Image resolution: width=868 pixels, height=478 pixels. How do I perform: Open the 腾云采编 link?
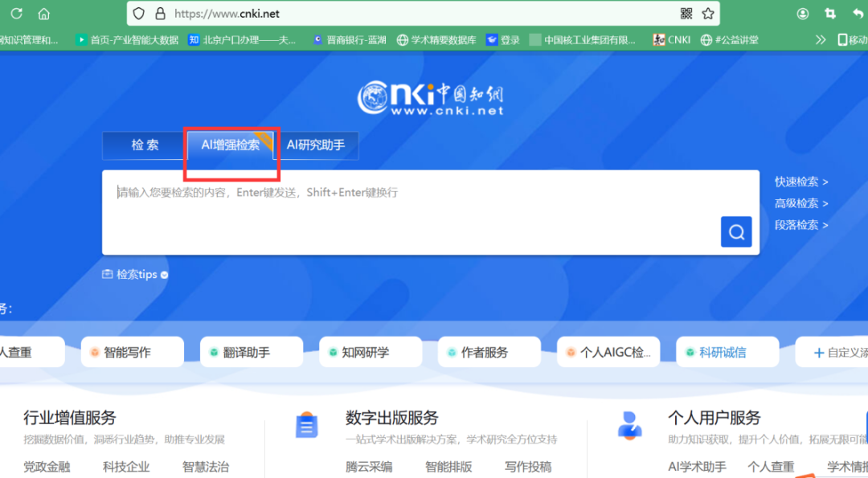pyautogui.click(x=369, y=467)
